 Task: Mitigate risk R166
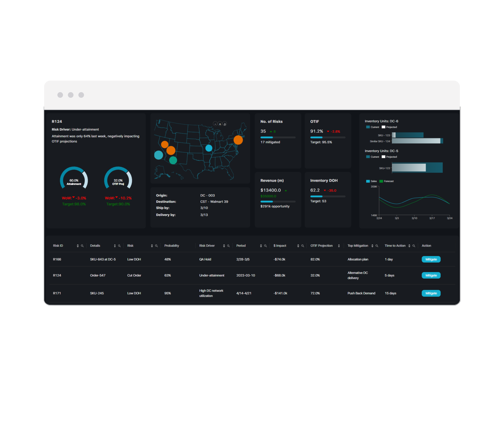[x=431, y=259]
